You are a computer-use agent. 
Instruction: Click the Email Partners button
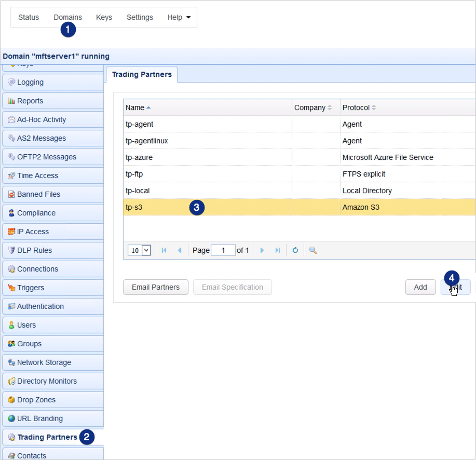point(156,287)
